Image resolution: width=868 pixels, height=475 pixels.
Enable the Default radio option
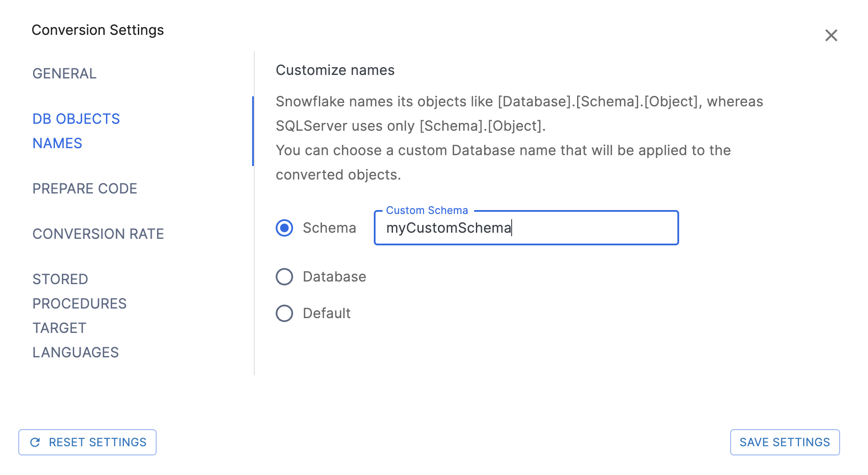[284, 313]
